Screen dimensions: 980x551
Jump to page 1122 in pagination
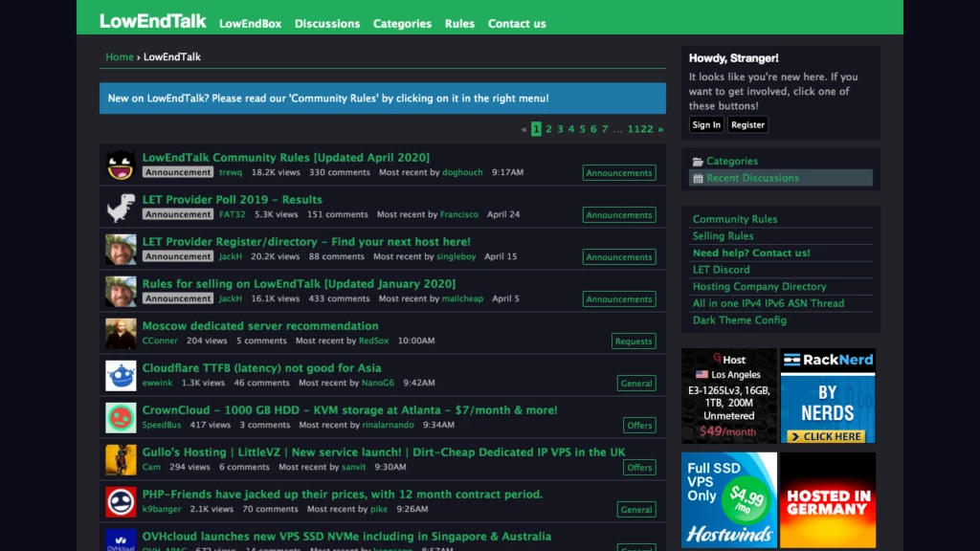(640, 129)
